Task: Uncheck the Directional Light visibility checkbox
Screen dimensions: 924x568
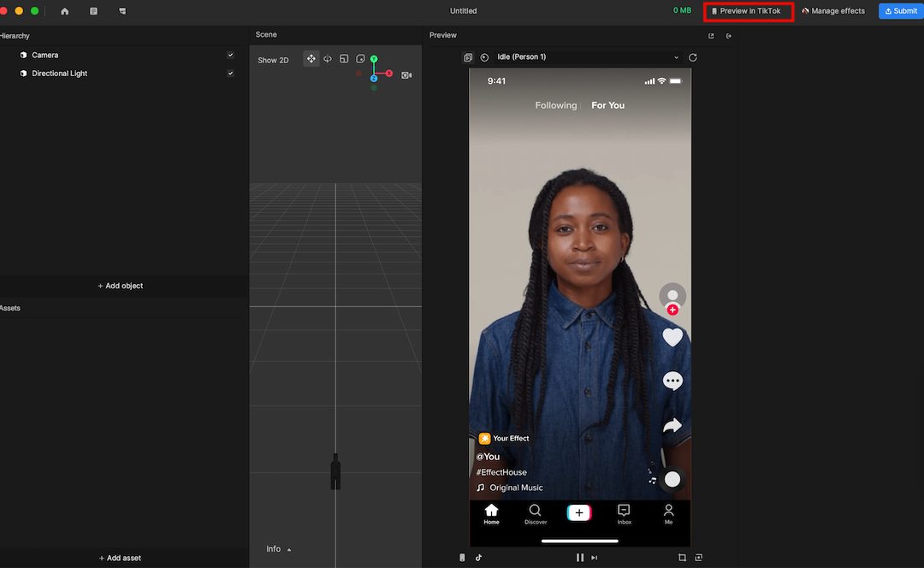Action: tap(230, 74)
